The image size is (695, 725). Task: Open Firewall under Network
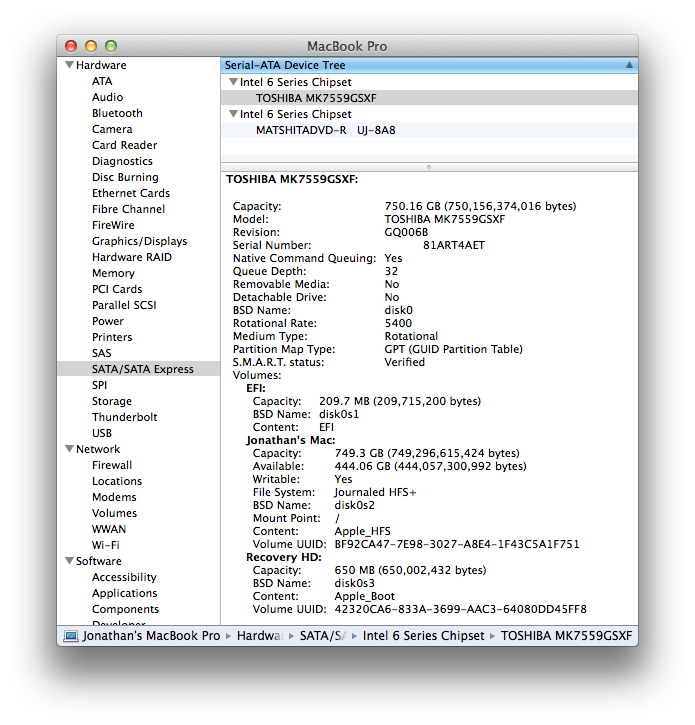(x=112, y=465)
